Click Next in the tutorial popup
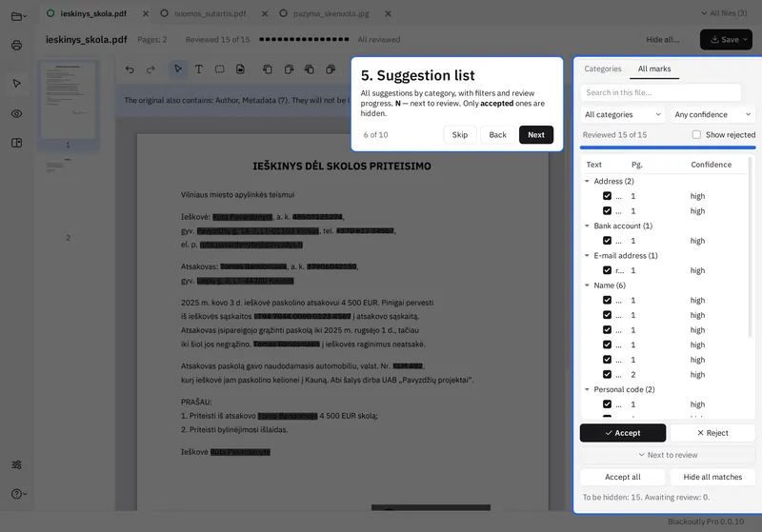This screenshot has height=532, width=762. point(536,135)
